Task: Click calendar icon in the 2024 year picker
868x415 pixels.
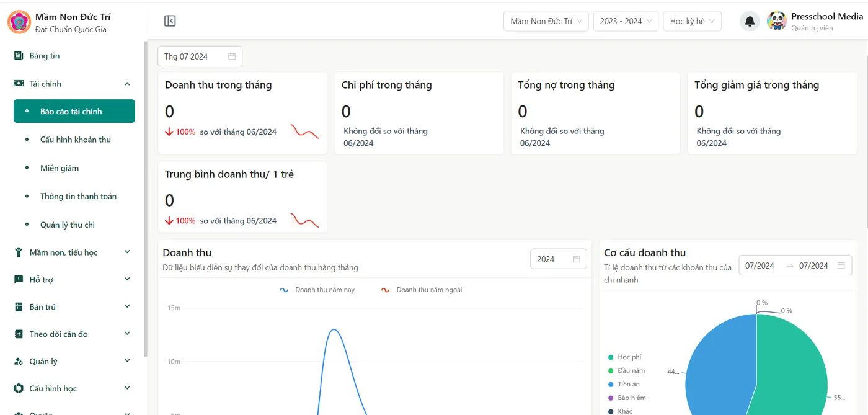Action: pyautogui.click(x=577, y=259)
